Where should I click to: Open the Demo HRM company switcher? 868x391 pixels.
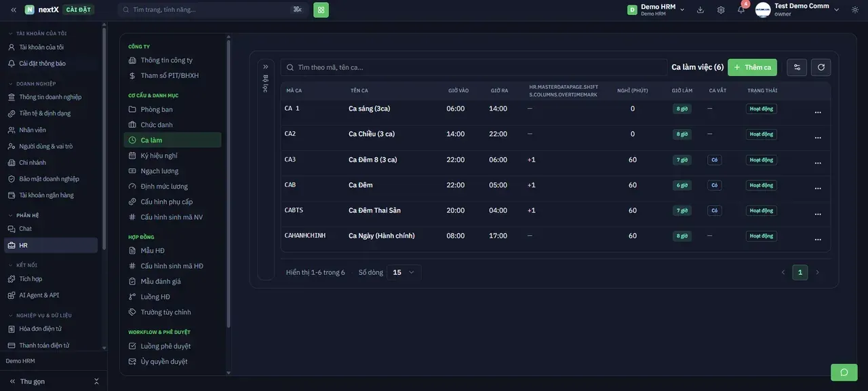point(656,10)
